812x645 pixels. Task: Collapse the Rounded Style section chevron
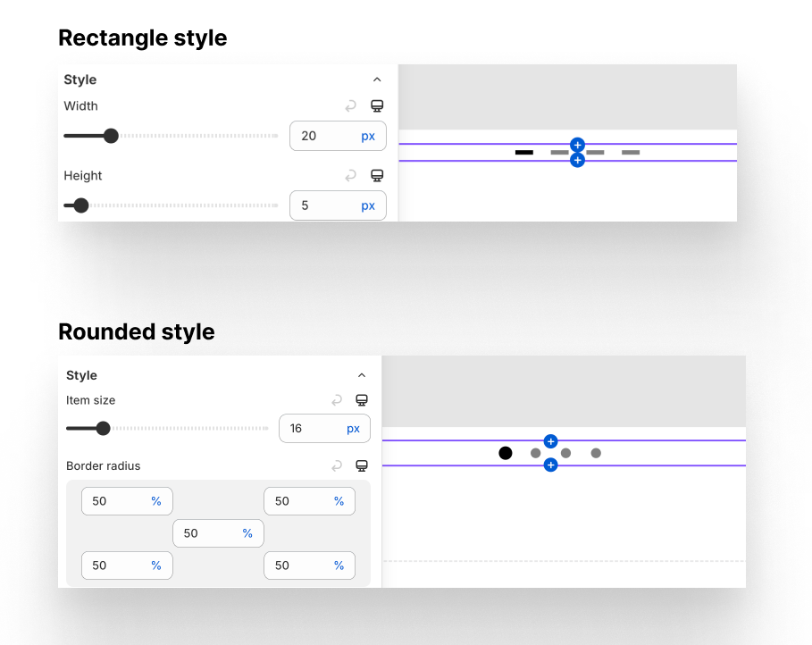click(x=362, y=375)
